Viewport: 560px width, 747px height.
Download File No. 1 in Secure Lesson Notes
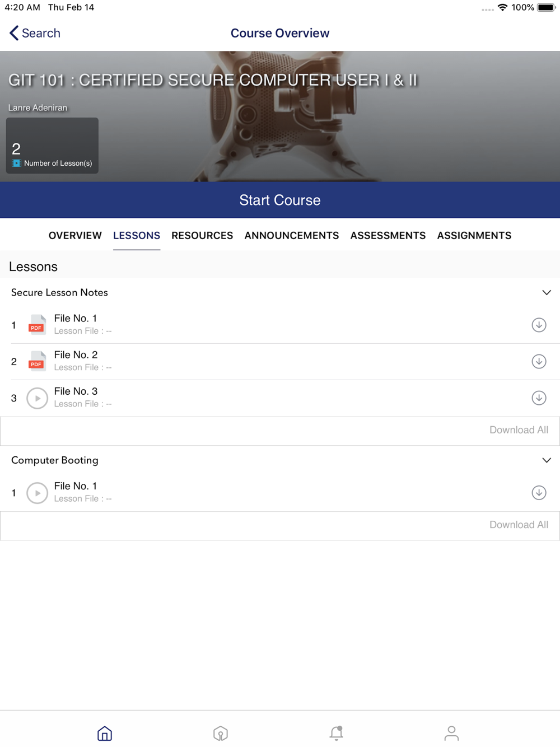coord(539,325)
